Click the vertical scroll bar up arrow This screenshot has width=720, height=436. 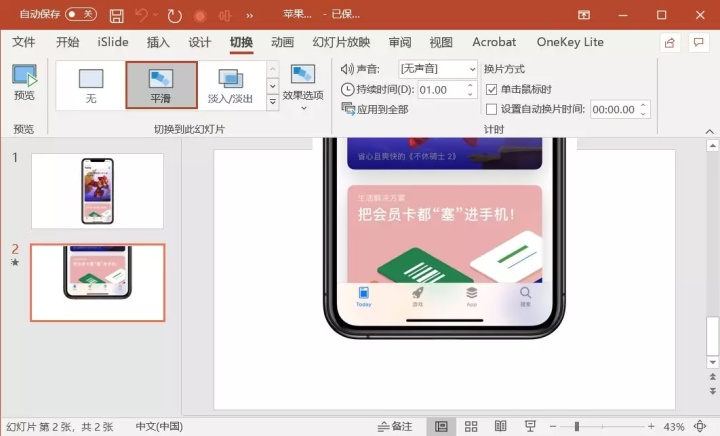coord(713,146)
